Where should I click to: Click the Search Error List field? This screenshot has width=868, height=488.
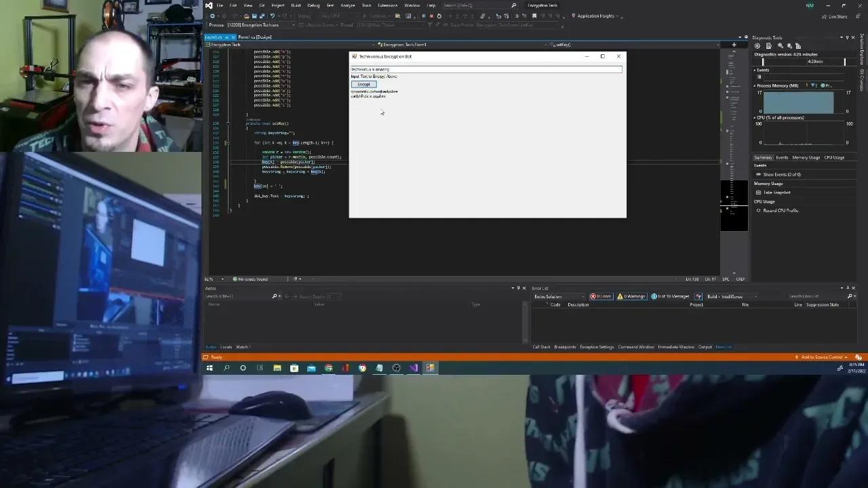click(x=818, y=296)
